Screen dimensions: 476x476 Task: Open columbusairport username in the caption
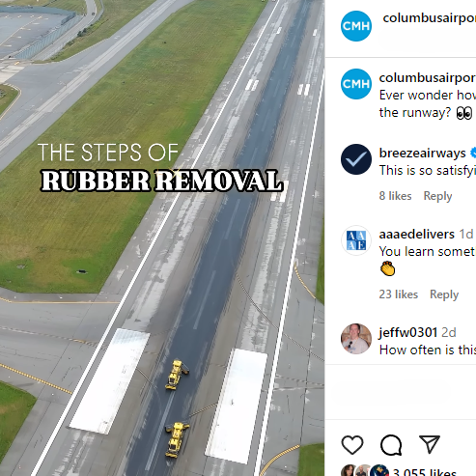click(428, 78)
